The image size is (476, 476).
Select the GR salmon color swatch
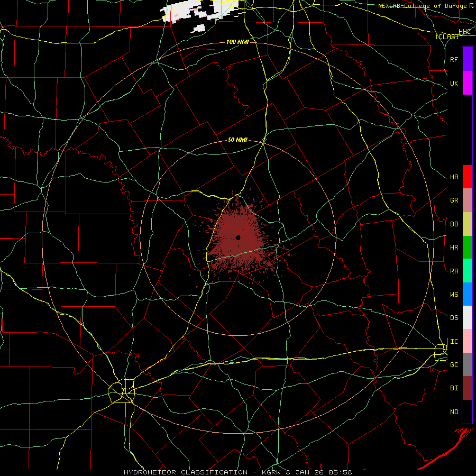467,200
